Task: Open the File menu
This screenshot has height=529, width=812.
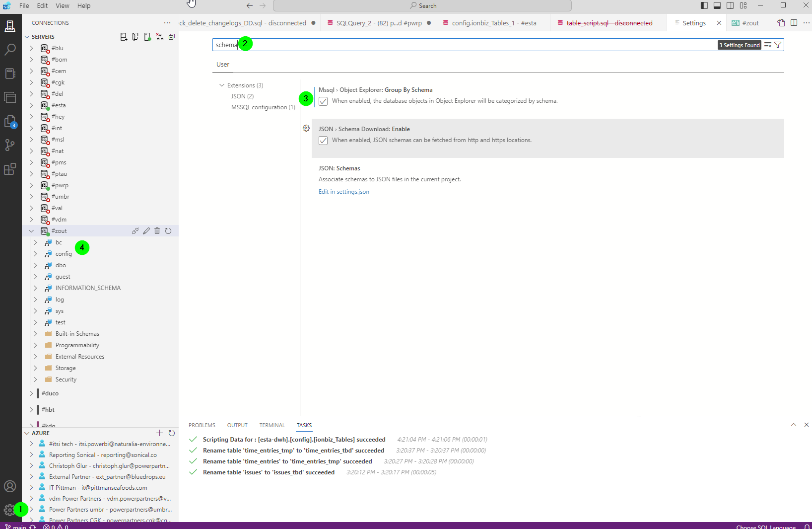Action: tap(24, 5)
